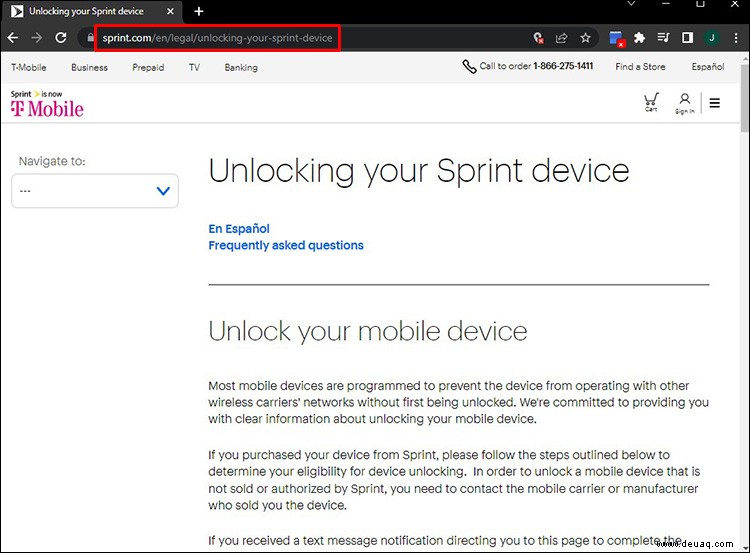
Task: Reload the page with the refresh icon
Action: pyautogui.click(x=61, y=38)
